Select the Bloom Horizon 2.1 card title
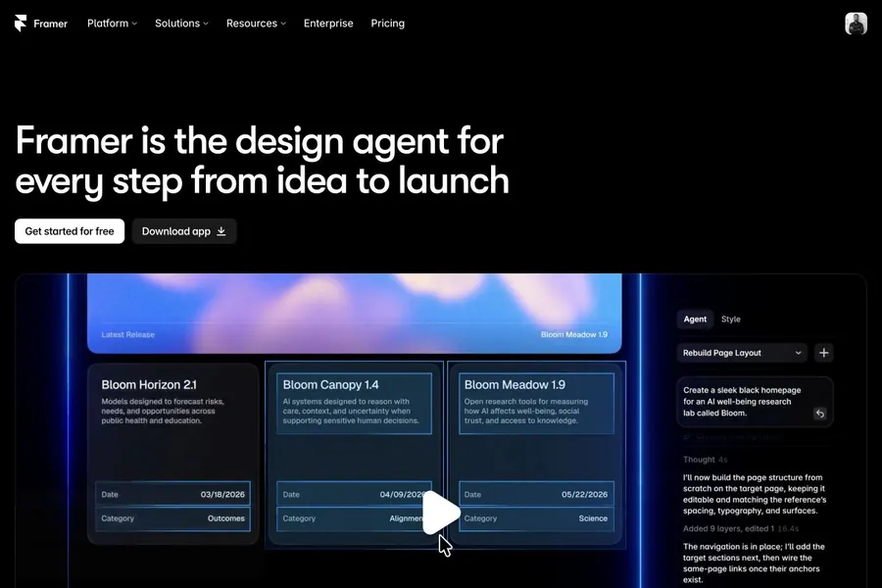The height and width of the screenshot is (588, 882). (149, 385)
